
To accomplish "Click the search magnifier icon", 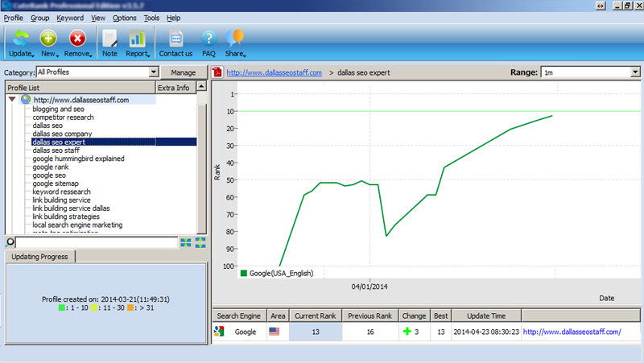I will (x=10, y=242).
